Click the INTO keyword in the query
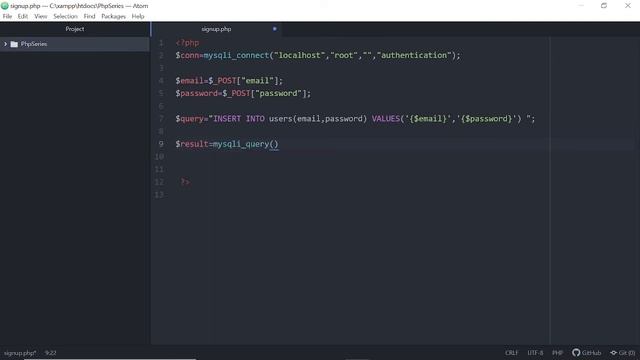This screenshot has height=360, width=640. click(x=255, y=119)
